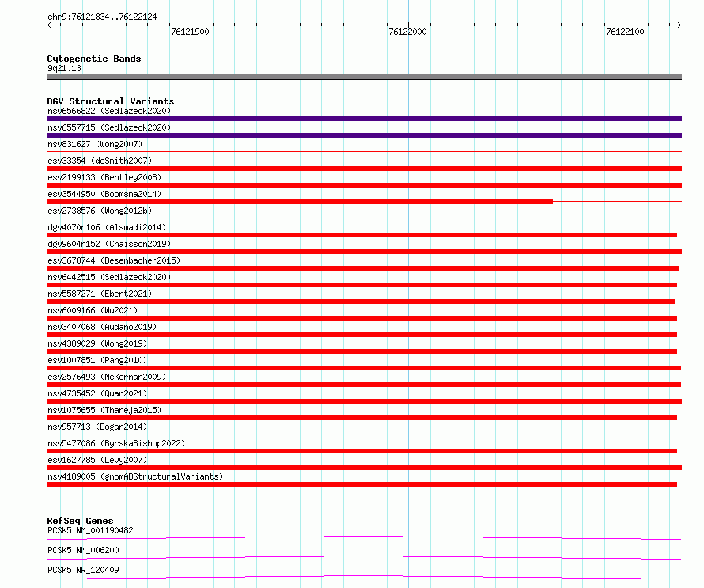
Task: Click the purple bar under nsv6566822
Action: (x=364, y=119)
